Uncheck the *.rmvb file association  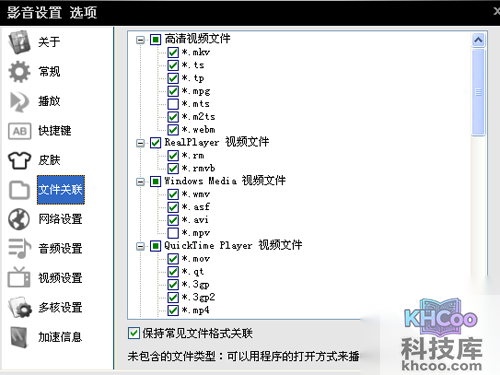(173, 168)
